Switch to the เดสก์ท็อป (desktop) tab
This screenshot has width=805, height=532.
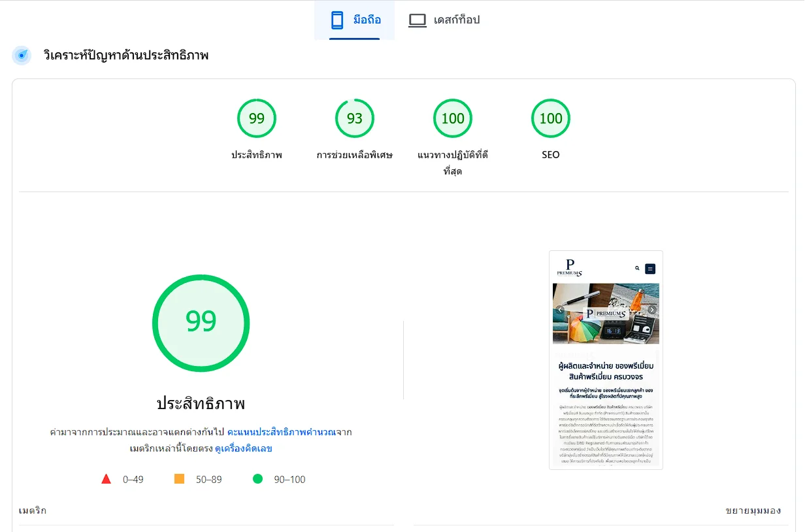coord(444,20)
